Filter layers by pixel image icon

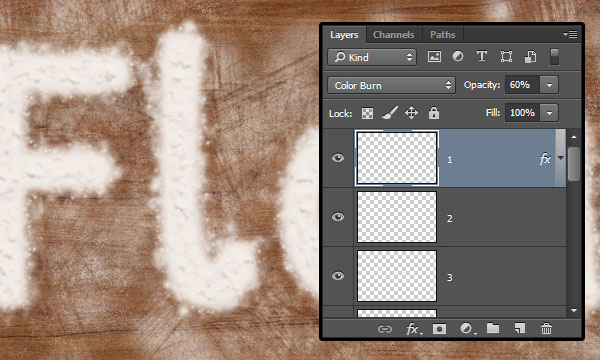(x=434, y=57)
